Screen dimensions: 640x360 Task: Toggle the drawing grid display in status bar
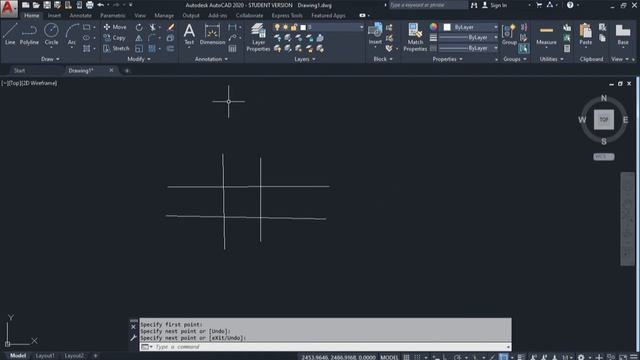click(x=407, y=357)
